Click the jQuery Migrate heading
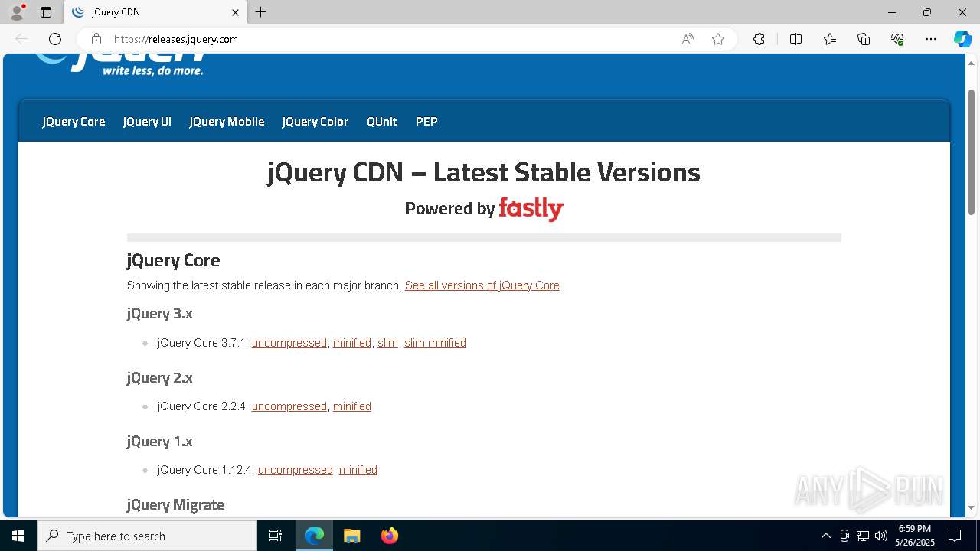The height and width of the screenshot is (551, 980). 175,505
